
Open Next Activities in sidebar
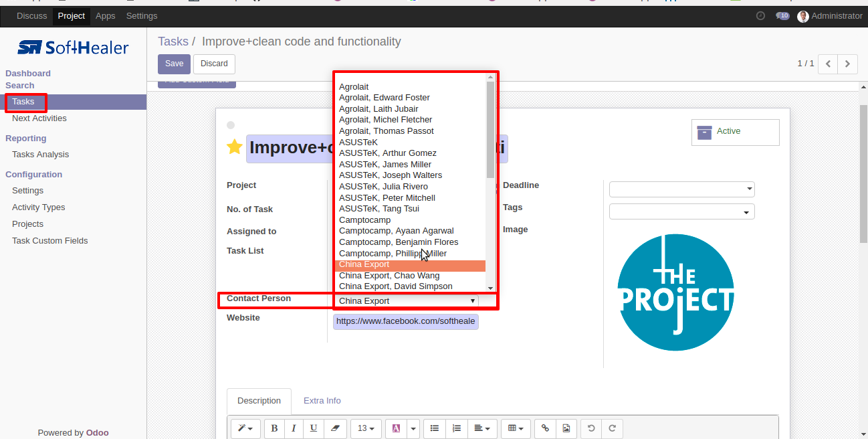point(39,118)
